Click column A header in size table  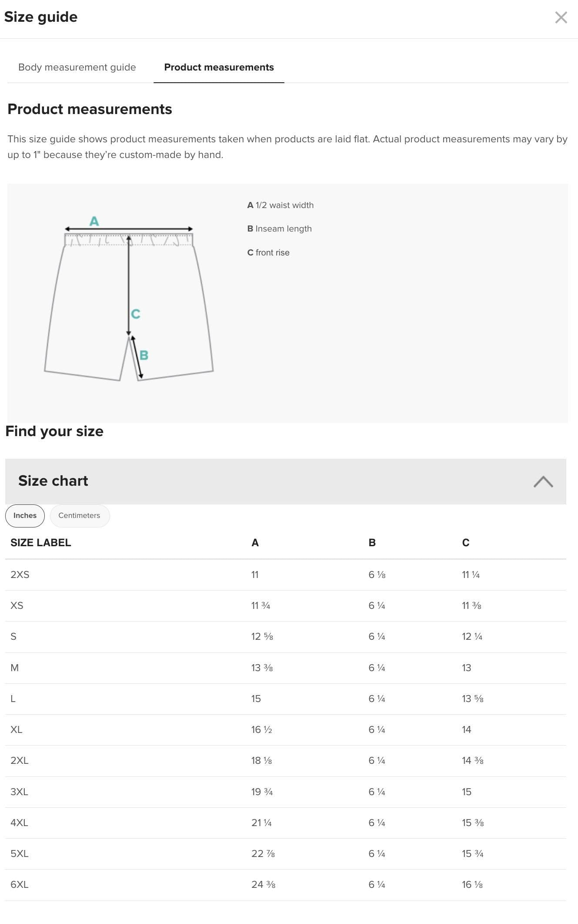point(255,543)
